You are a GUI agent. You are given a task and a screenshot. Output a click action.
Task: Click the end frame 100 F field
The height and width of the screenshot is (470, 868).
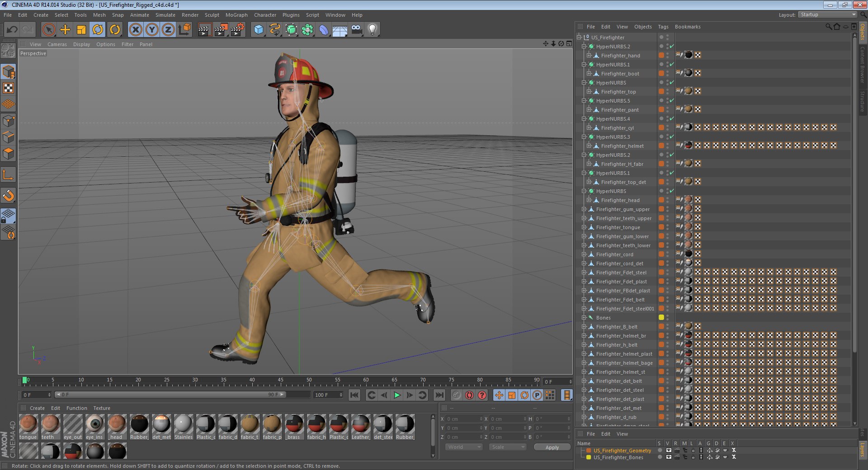(x=328, y=395)
